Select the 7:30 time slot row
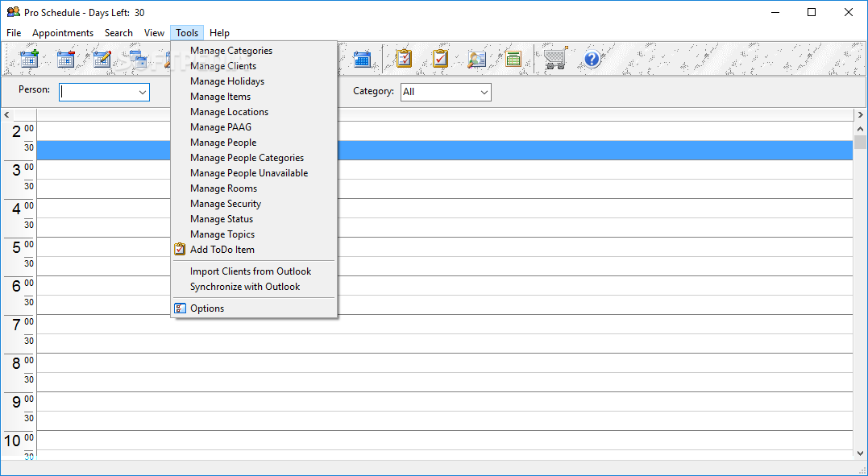The height and width of the screenshot is (476, 868). [445, 343]
